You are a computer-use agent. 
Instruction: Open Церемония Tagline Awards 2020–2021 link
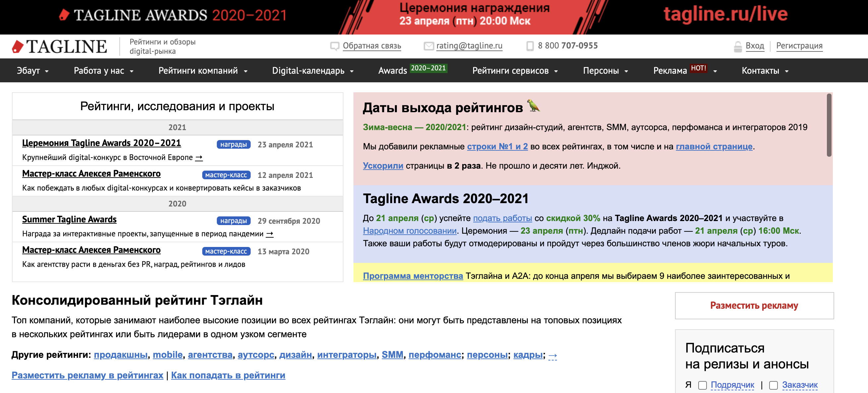(x=101, y=143)
